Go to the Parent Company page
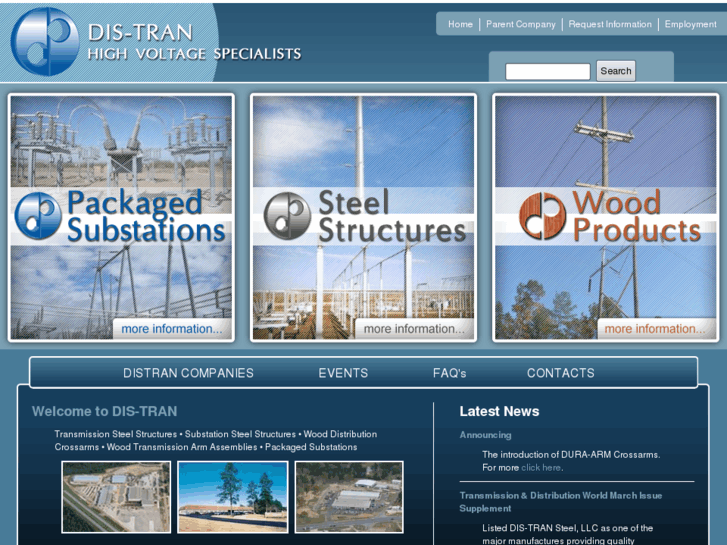 click(x=521, y=24)
